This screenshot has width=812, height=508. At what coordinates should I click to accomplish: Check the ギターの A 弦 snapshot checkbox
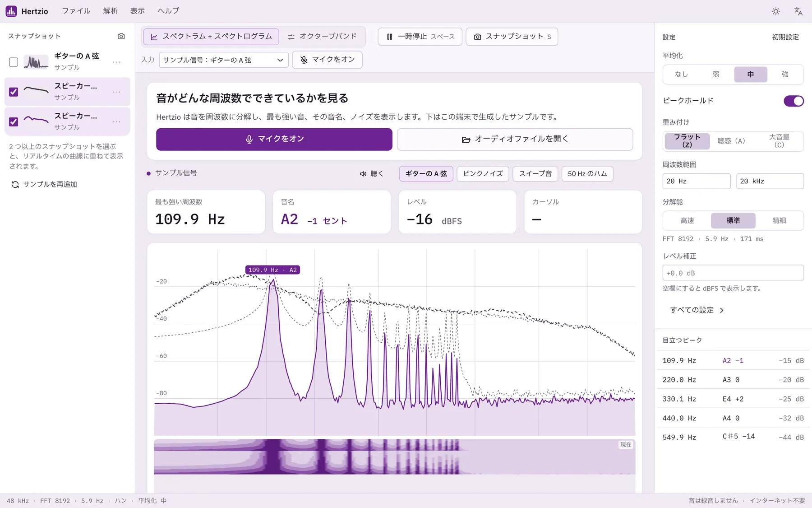14,62
